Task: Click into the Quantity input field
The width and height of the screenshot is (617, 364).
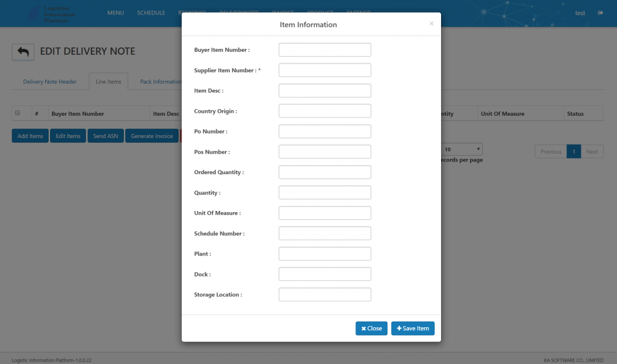Action: (x=325, y=192)
